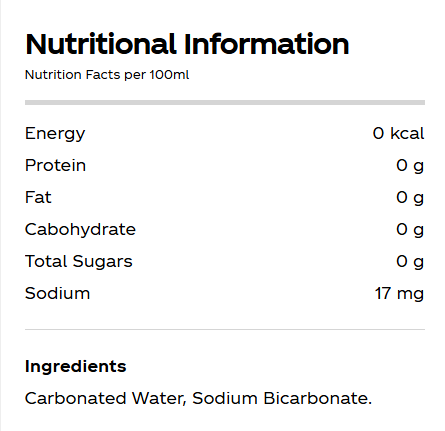
Task: Select the Nutrition Facts per 100ml subtitle
Action: click(107, 75)
